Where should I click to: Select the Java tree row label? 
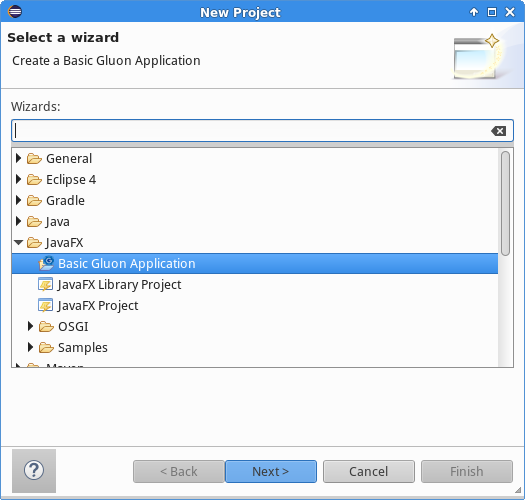click(58, 222)
